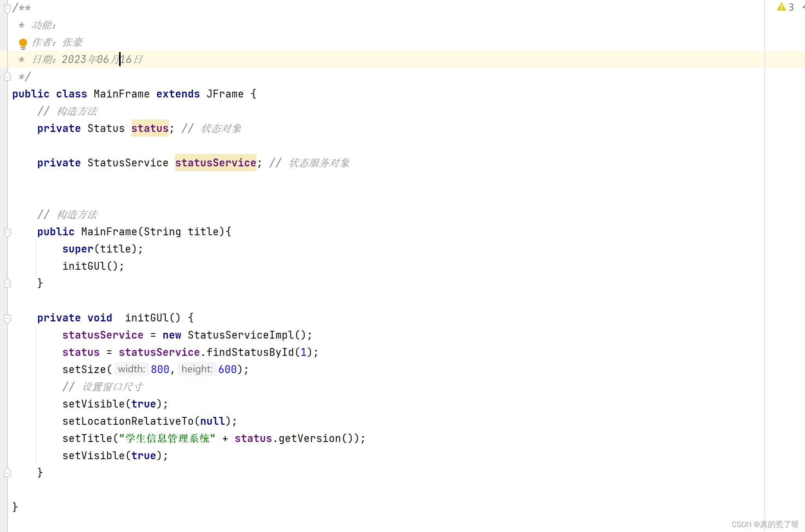Click the findStatusById method call
The height and width of the screenshot is (532, 805).
[x=250, y=352]
